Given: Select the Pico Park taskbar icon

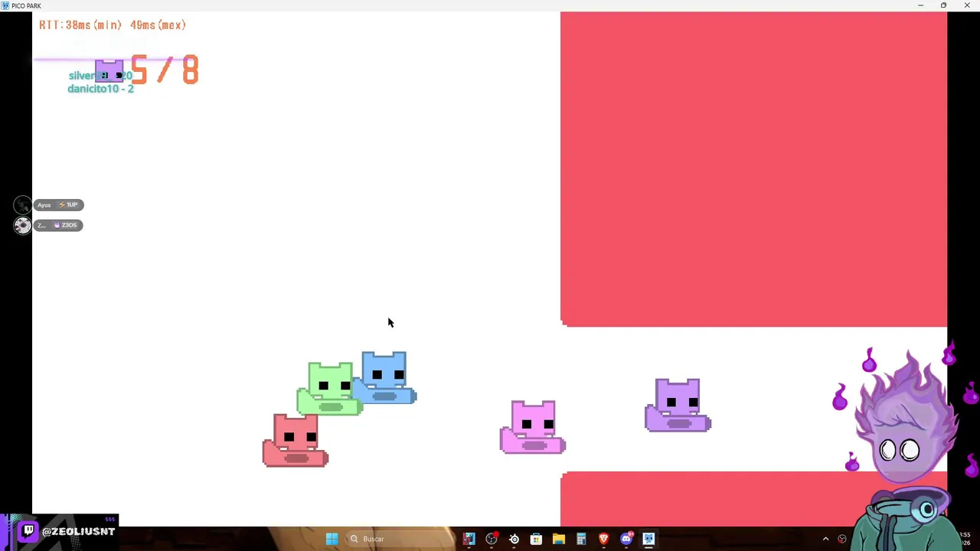Looking at the screenshot, I should (648, 539).
